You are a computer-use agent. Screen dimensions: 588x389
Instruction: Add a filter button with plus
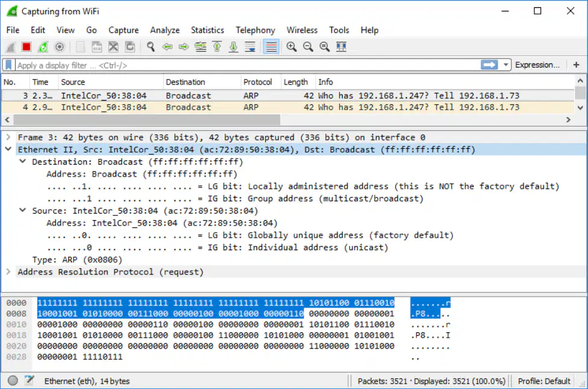pos(577,65)
